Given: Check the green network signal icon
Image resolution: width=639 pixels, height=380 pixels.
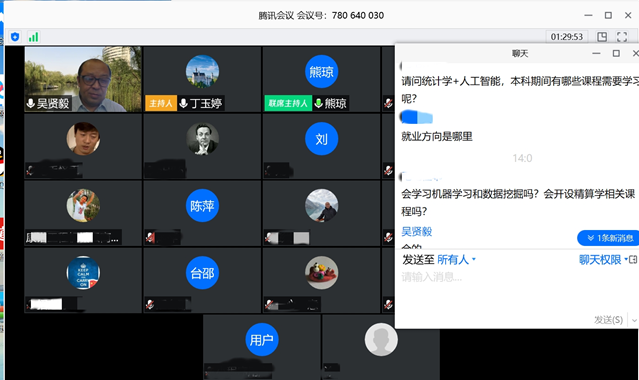Looking at the screenshot, I should pos(33,37).
